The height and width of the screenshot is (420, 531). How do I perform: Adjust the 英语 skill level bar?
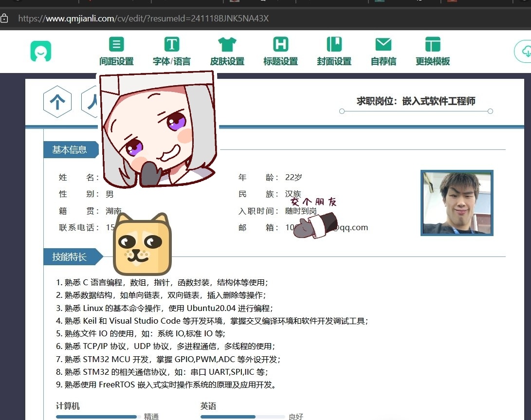point(242,417)
